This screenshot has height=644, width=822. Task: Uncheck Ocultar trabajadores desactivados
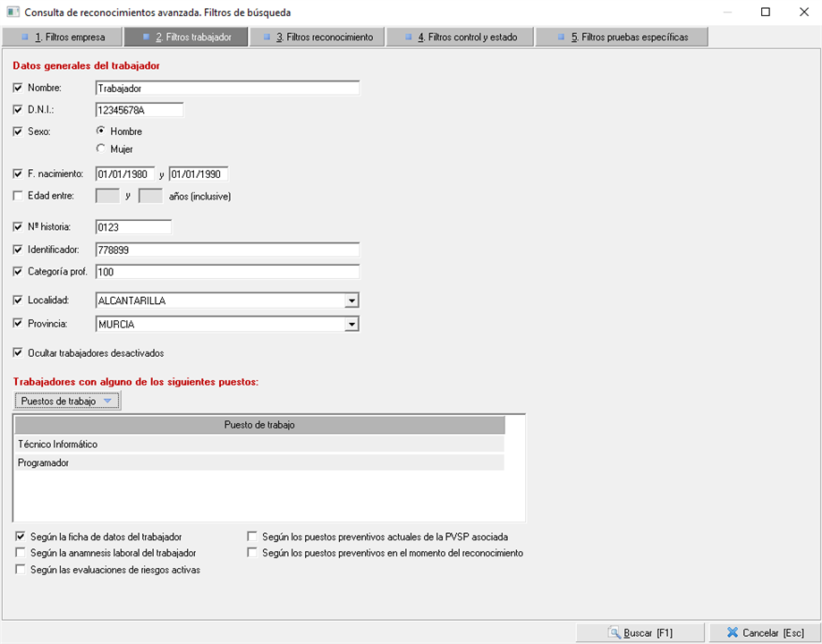coord(19,352)
